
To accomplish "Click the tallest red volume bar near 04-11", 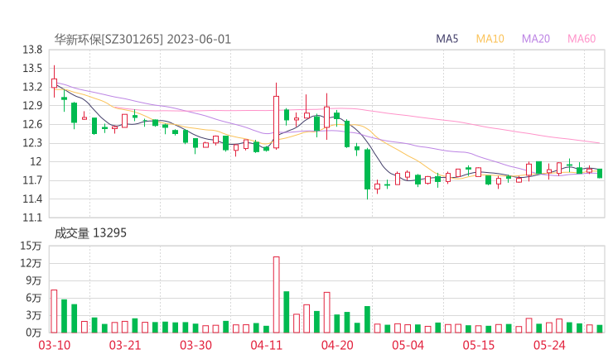I will coord(276,295).
